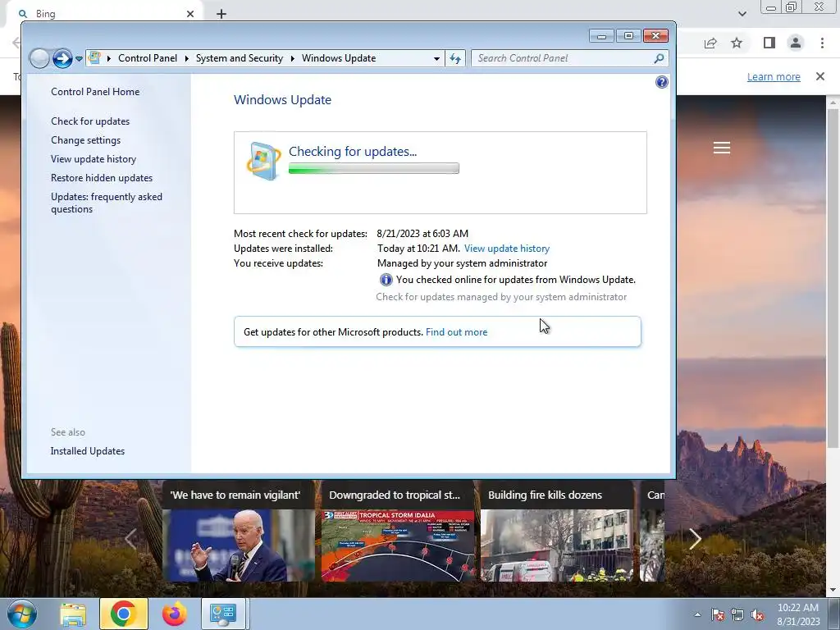The image size is (840, 630).
Task: Select System and Security in the breadcrumb
Action: [x=239, y=58]
